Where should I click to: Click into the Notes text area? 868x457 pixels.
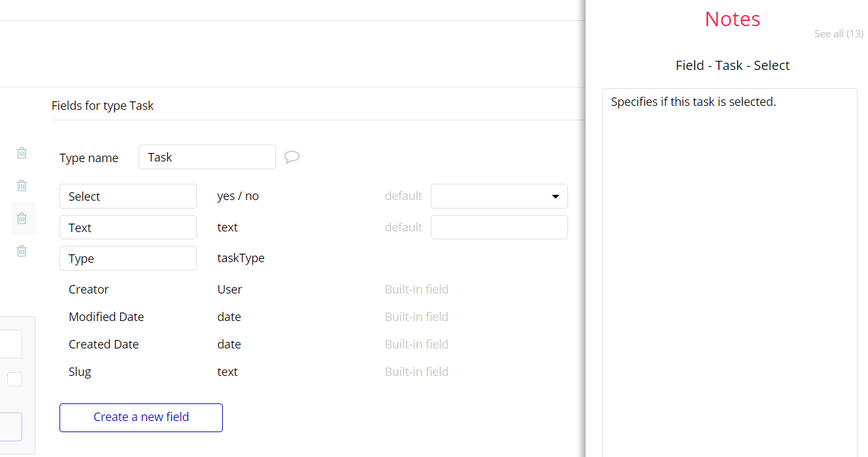tap(729, 262)
